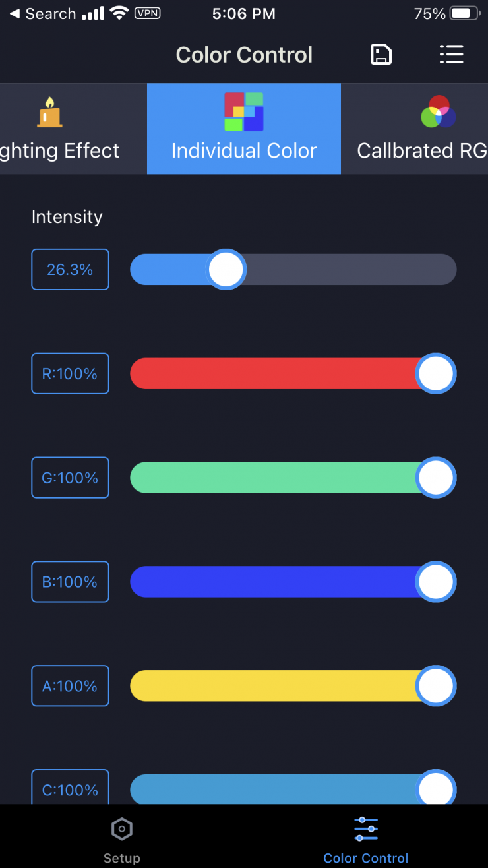Tap the Individual Color squares icon
Image resolution: width=488 pixels, height=868 pixels.
244,112
